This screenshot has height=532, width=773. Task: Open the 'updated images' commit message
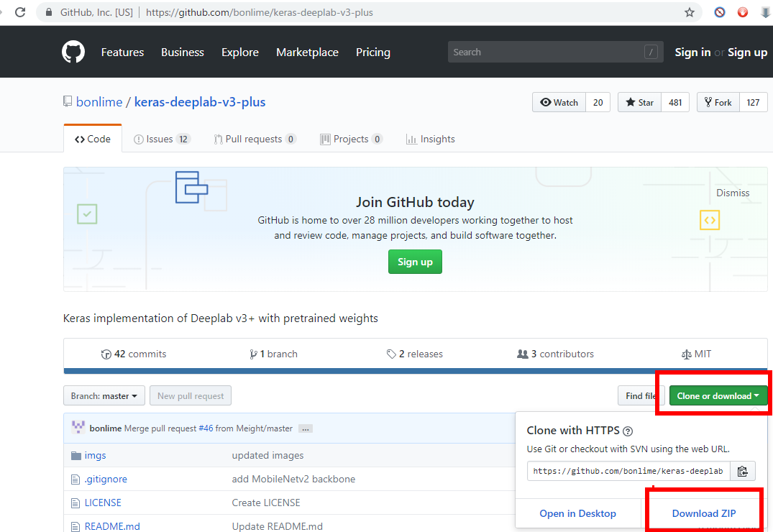click(267, 456)
